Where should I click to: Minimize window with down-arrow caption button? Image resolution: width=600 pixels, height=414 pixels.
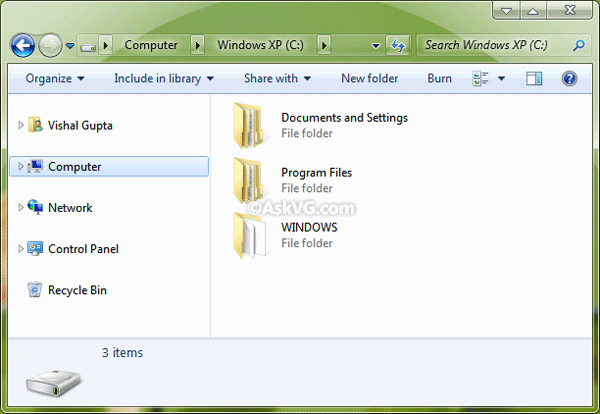[x=506, y=11]
